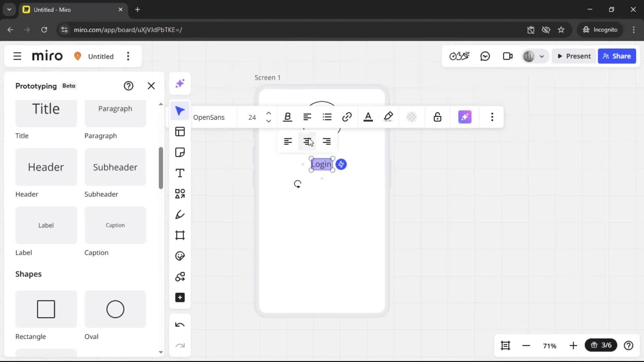Screen dimensions: 644x362
Task: Redo the last undone action
Action: tap(180, 346)
